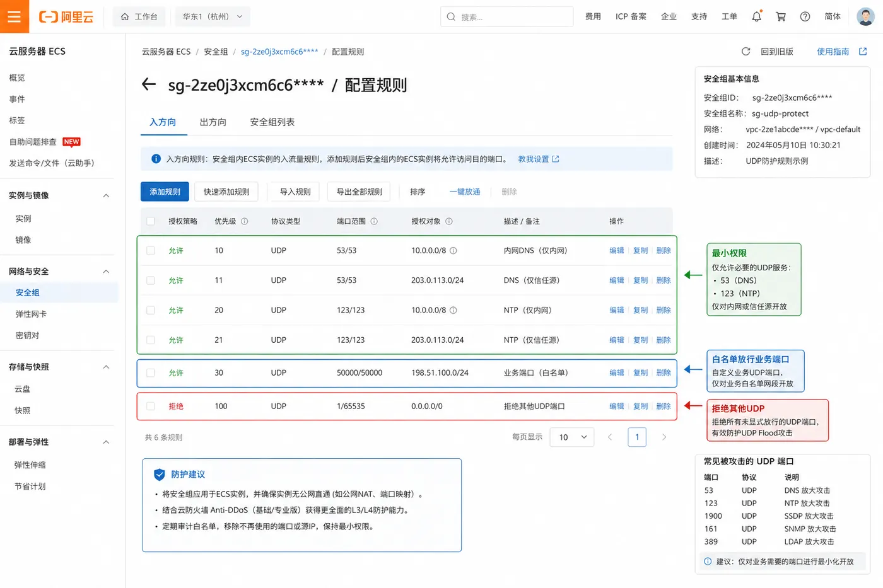Click the external icon after 教我设置

click(556, 159)
